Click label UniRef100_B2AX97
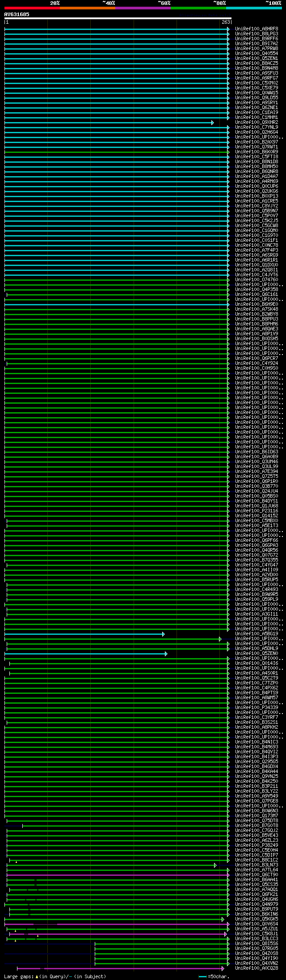 coord(257,142)
